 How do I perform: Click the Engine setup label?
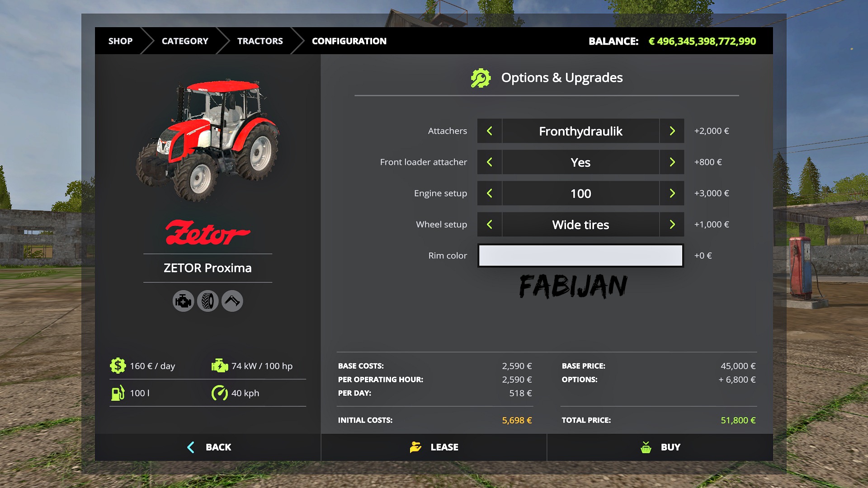(x=440, y=193)
